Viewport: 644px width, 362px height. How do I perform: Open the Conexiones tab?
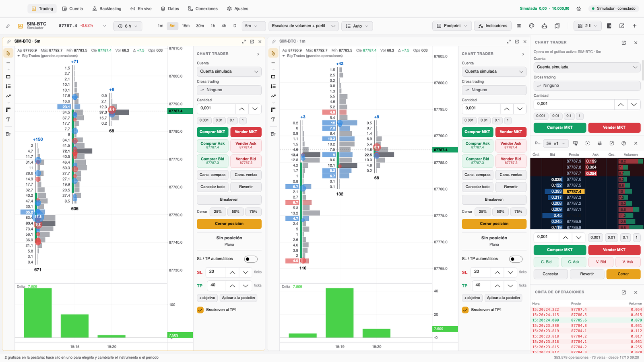pos(203,8)
